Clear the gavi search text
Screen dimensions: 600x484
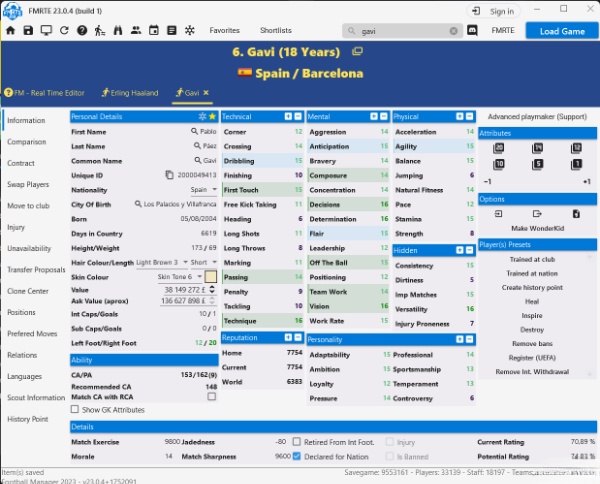pos(453,31)
